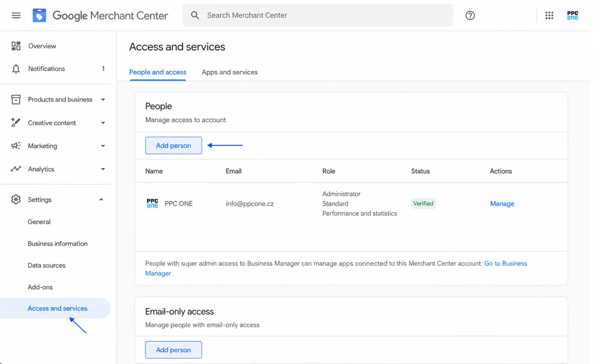Open Business information settings
Viewport: 594px width, 364px height.
[x=58, y=244]
